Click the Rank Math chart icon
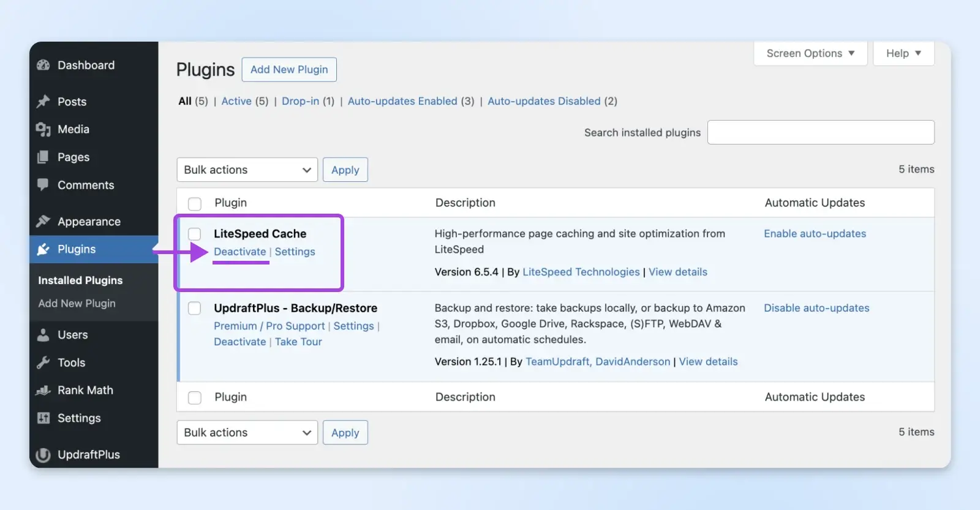980x510 pixels. [43, 391]
